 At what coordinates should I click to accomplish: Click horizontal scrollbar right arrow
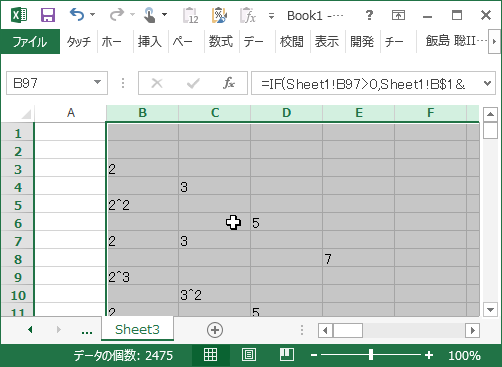pos(473,331)
